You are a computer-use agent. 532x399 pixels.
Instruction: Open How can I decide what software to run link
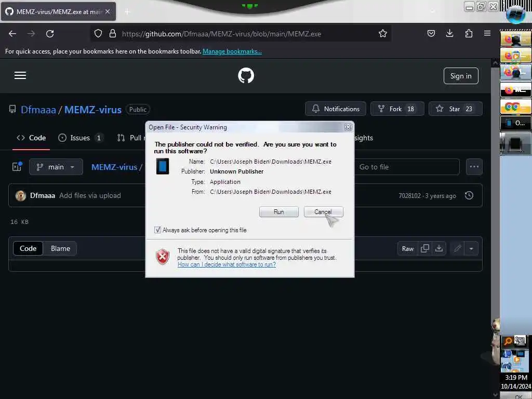pos(227,264)
